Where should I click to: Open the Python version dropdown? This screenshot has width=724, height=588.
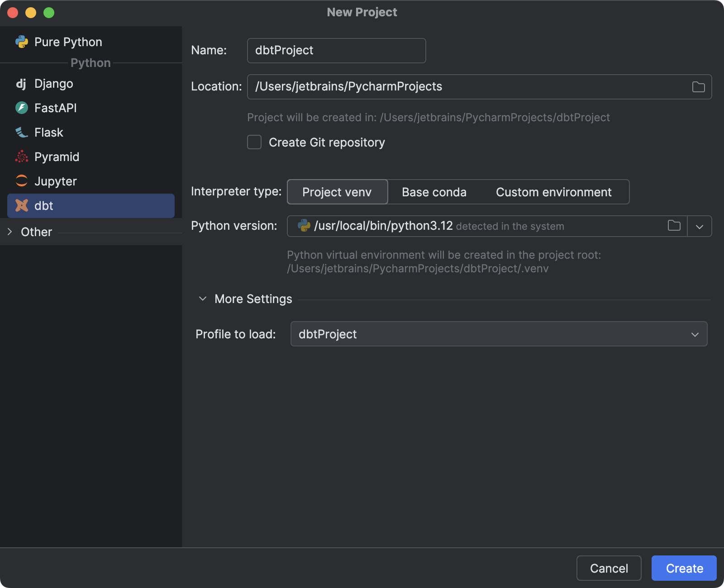point(699,226)
